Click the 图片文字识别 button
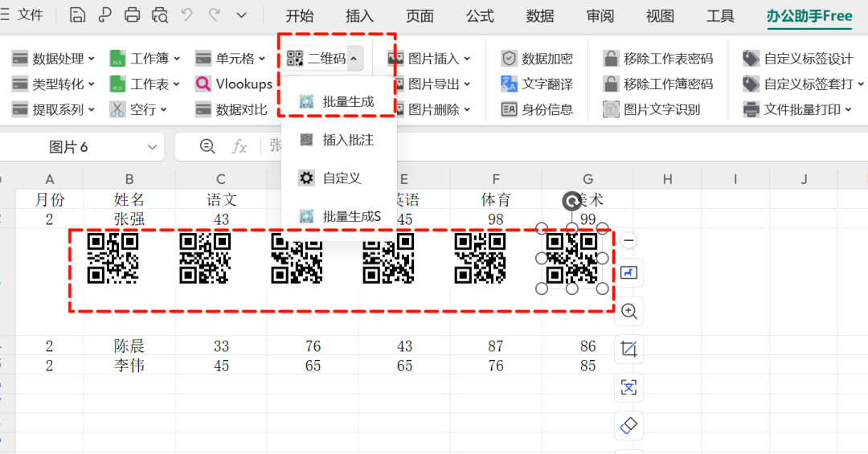The height and width of the screenshot is (454, 868). coord(652,109)
